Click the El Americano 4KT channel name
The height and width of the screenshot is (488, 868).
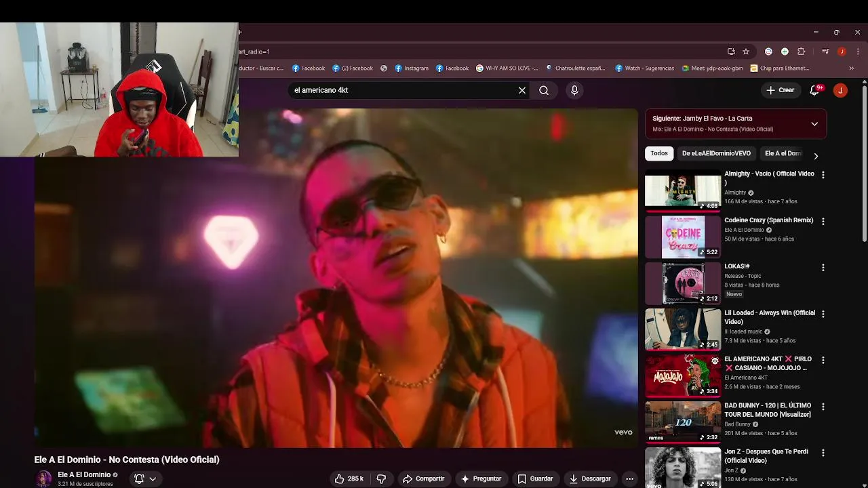(746, 378)
